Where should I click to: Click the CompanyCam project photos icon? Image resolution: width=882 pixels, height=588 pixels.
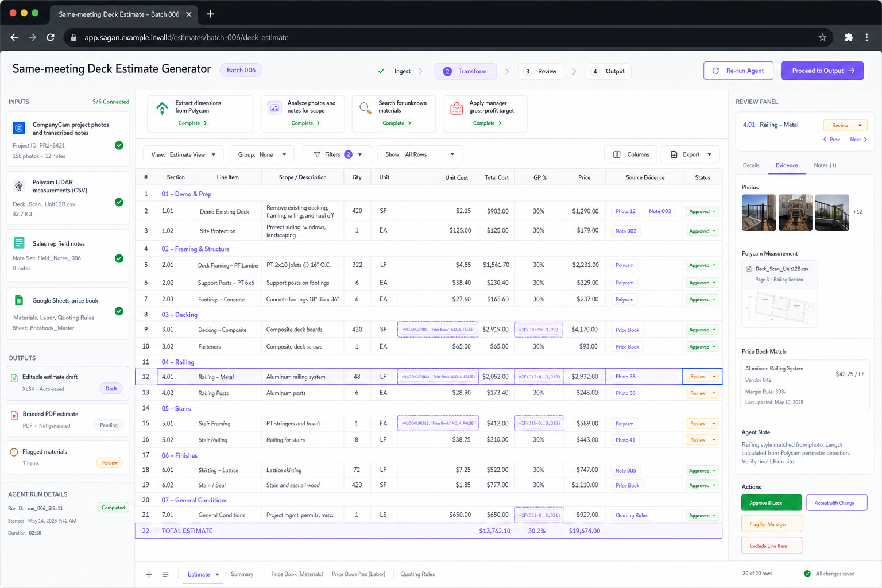click(x=19, y=128)
